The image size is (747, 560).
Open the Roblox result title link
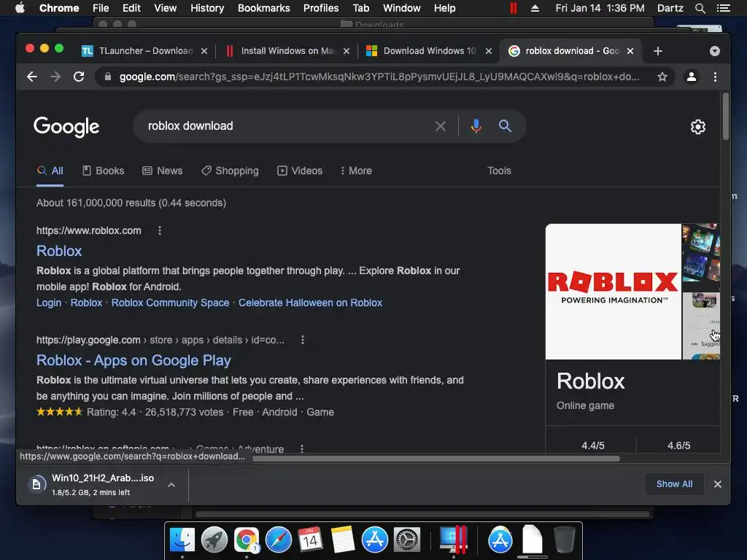[x=59, y=251]
